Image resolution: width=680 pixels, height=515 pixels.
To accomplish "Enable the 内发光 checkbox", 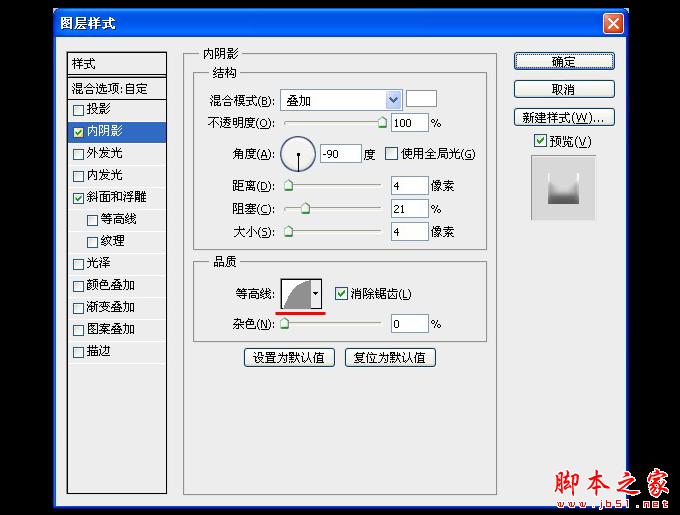I will tap(78, 176).
